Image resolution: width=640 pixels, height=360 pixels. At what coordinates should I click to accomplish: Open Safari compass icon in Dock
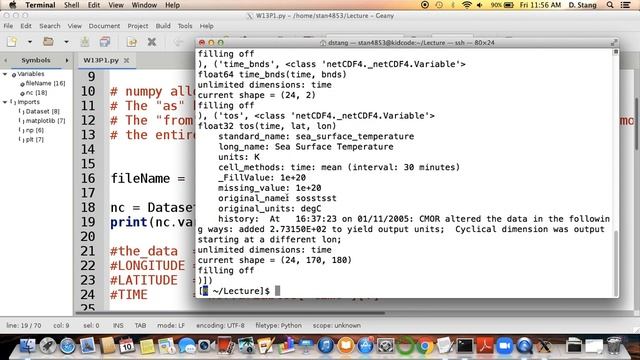coord(67,346)
